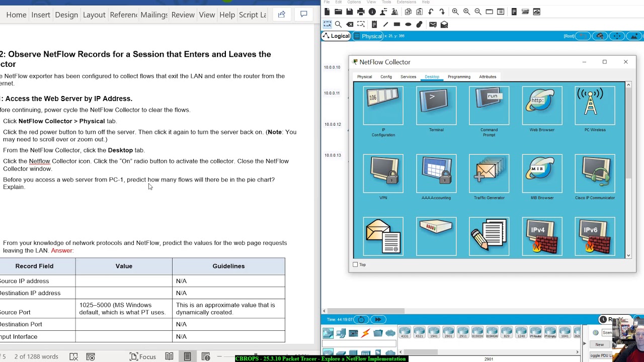Open the Word Insert ribbon tab
644x362 pixels.
pyautogui.click(x=41, y=15)
